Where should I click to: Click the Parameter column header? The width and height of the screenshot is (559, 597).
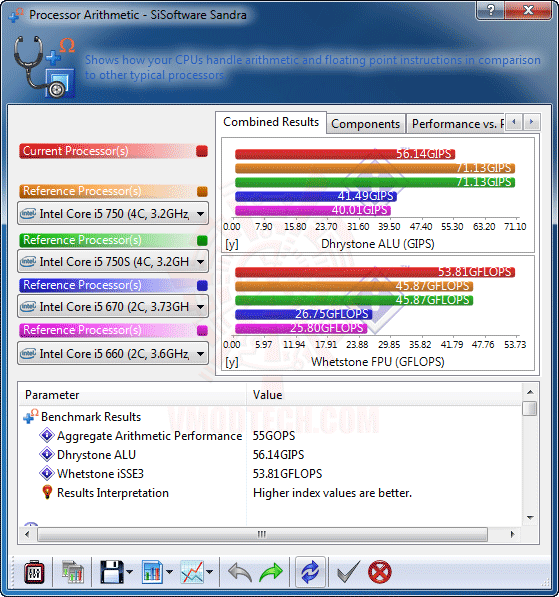(x=132, y=395)
